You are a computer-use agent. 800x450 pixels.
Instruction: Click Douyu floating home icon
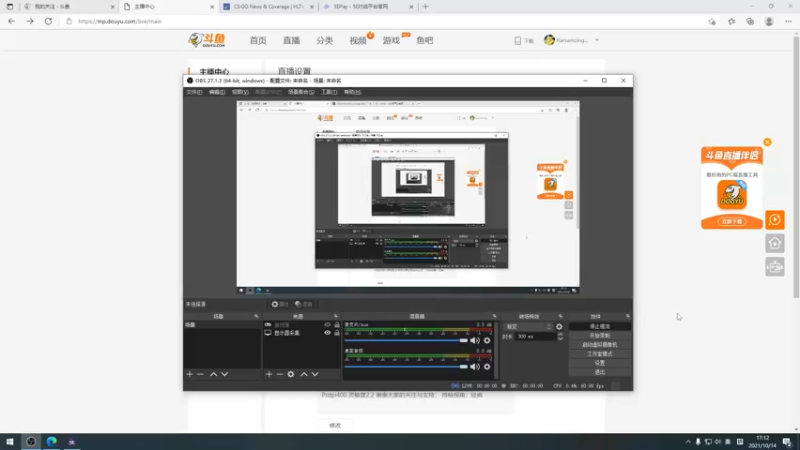pyautogui.click(x=774, y=243)
